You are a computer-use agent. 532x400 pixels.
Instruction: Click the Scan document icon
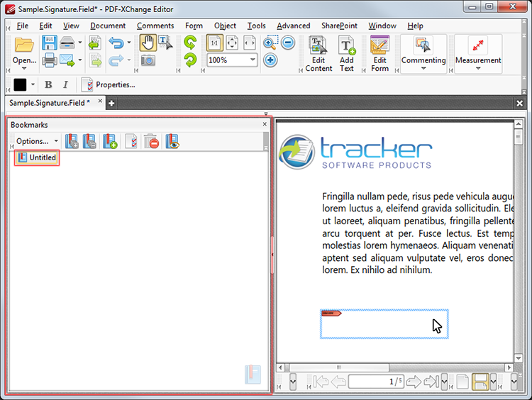(x=67, y=43)
